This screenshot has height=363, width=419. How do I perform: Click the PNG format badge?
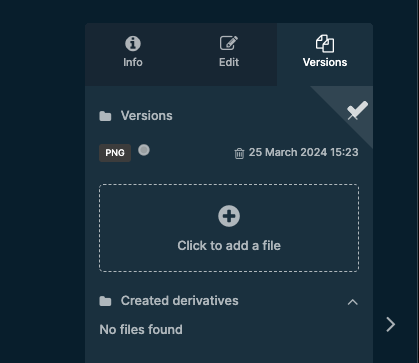115,153
